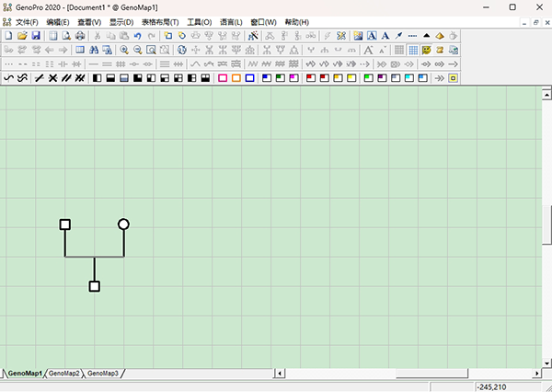This screenshot has width=552, height=392.
Task: Choose the blue dashed line tool
Action: [412, 36]
